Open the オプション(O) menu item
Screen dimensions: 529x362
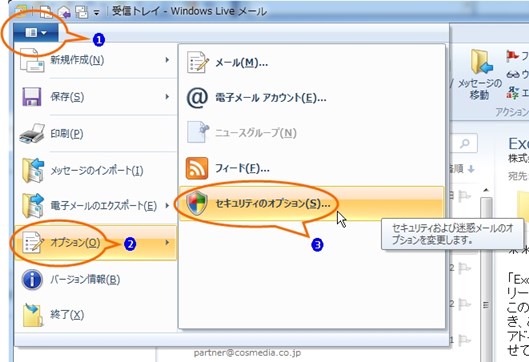95,243
